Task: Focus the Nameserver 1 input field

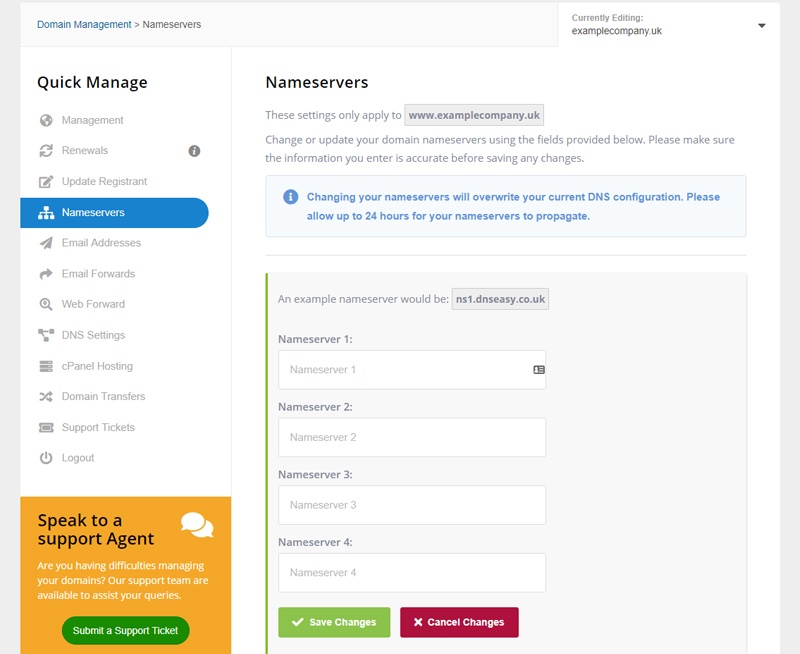Action: point(412,370)
